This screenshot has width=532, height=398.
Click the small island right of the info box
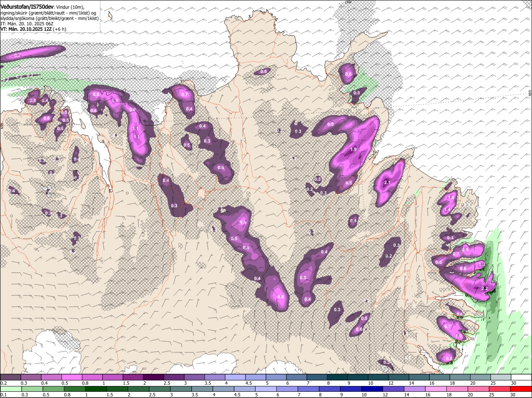(110, 15)
